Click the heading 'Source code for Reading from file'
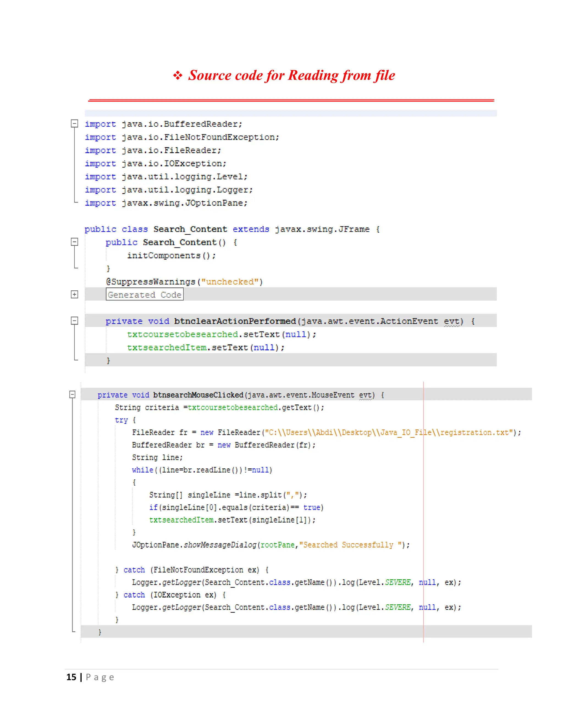This screenshot has height=728, width=563. tap(291, 75)
